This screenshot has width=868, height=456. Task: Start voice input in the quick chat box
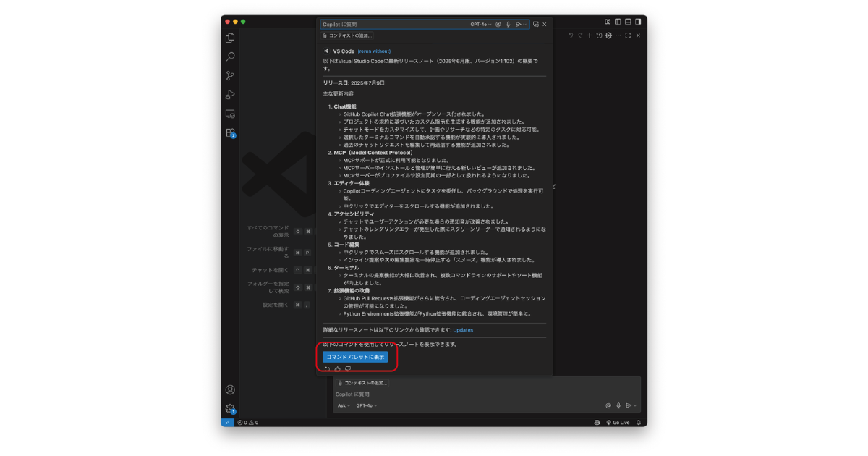[509, 25]
